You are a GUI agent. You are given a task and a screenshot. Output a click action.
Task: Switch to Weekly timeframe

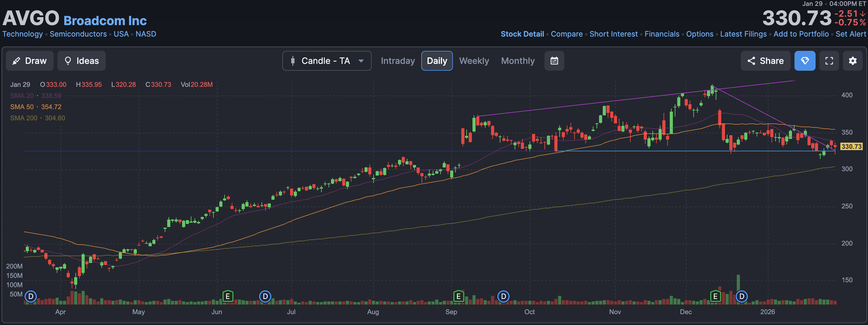click(474, 60)
